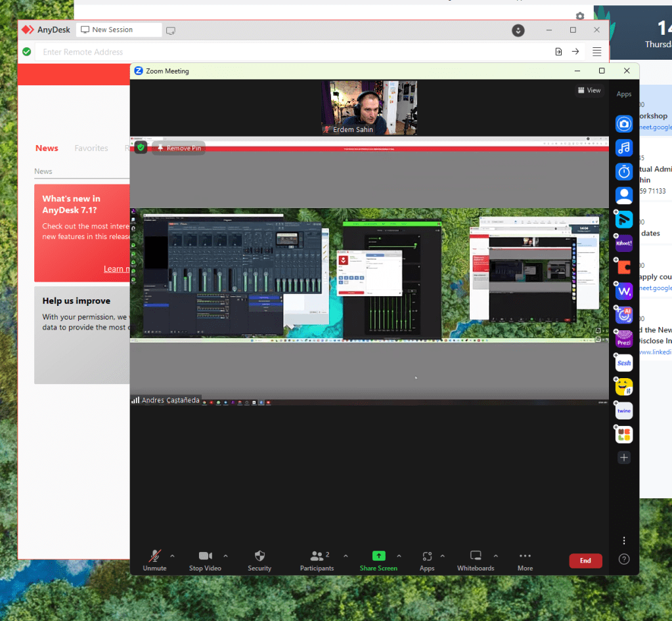Open Whiteboards in Zoom
This screenshot has width=672, height=621.
tap(476, 561)
